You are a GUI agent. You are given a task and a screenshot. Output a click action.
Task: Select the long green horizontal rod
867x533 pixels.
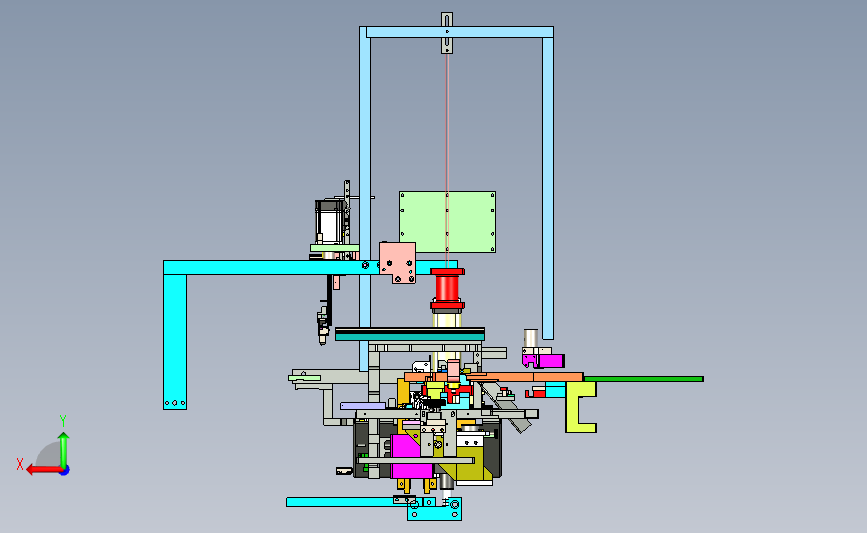(644, 379)
